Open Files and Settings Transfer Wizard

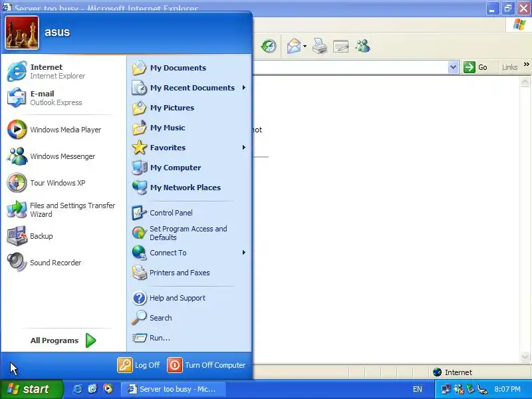pyautogui.click(x=63, y=209)
